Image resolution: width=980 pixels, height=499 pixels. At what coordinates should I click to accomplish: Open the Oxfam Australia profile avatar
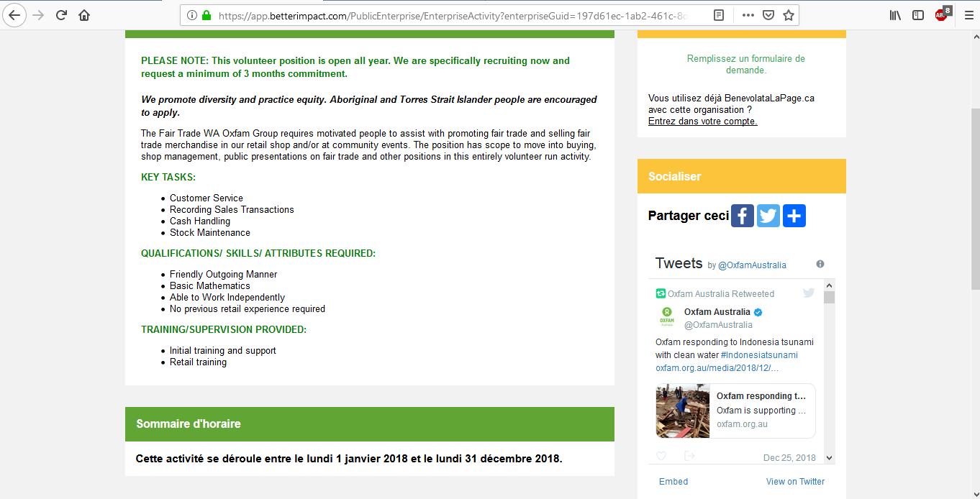pyautogui.click(x=667, y=318)
